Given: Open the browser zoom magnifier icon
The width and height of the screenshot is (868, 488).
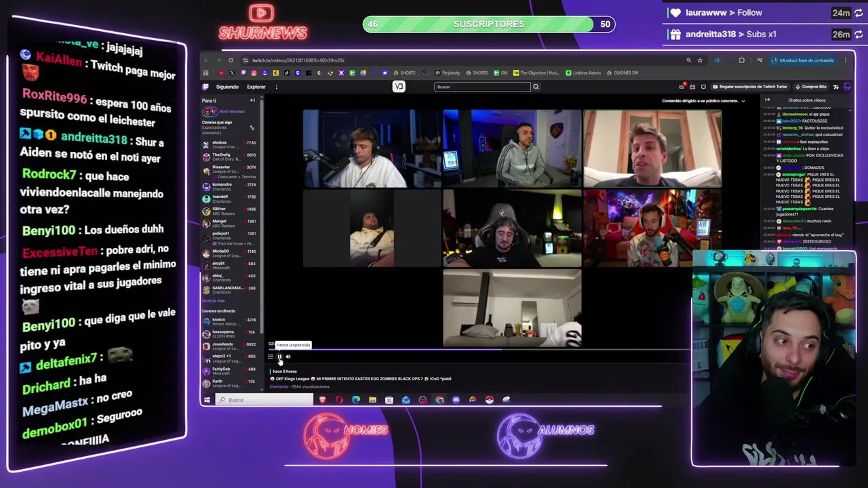Looking at the screenshot, I should (x=689, y=60).
